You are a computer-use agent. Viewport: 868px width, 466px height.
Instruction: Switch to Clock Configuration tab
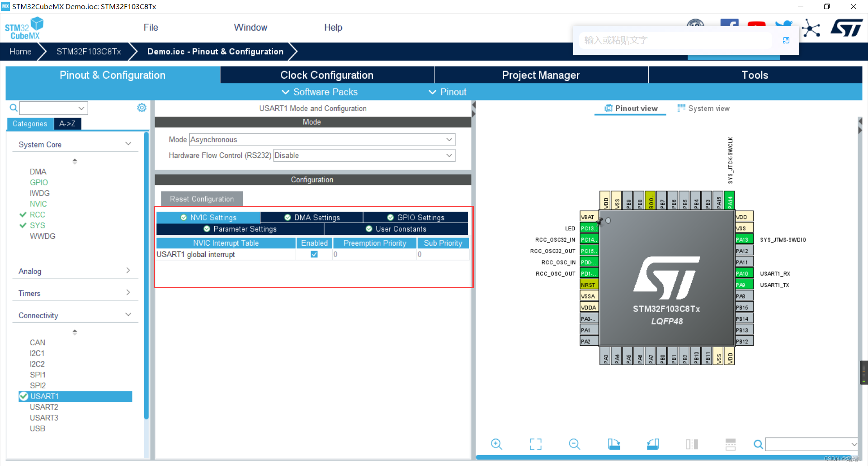click(x=327, y=75)
